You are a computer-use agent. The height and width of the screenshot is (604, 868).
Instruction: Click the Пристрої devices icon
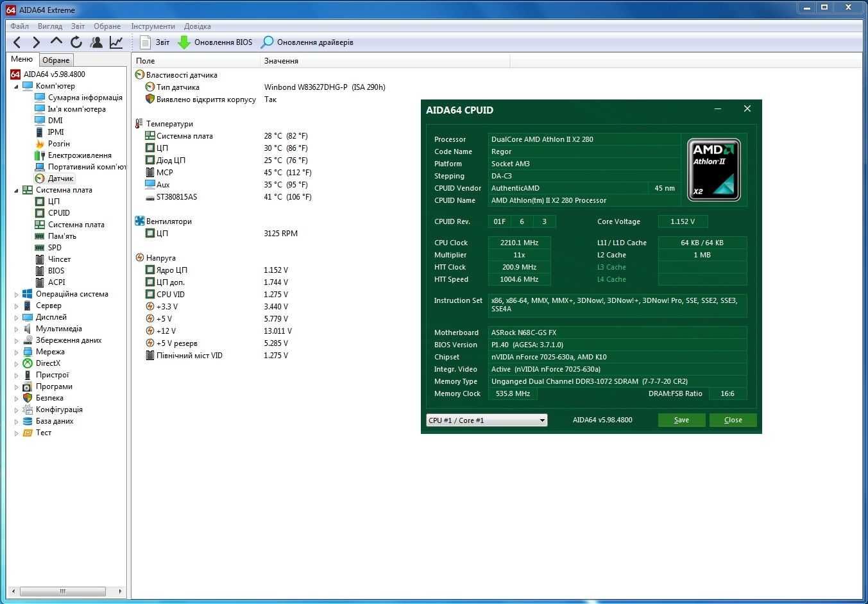pyautogui.click(x=28, y=375)
